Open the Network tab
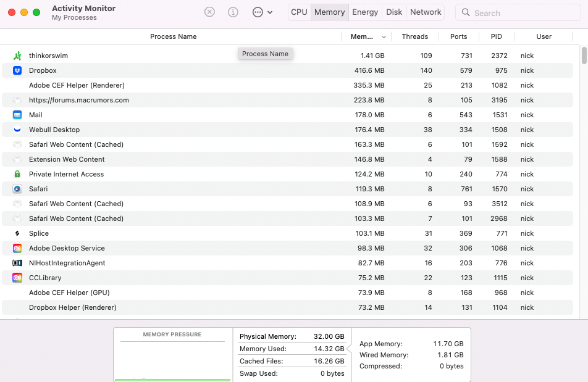 click(x=426, y=12)
